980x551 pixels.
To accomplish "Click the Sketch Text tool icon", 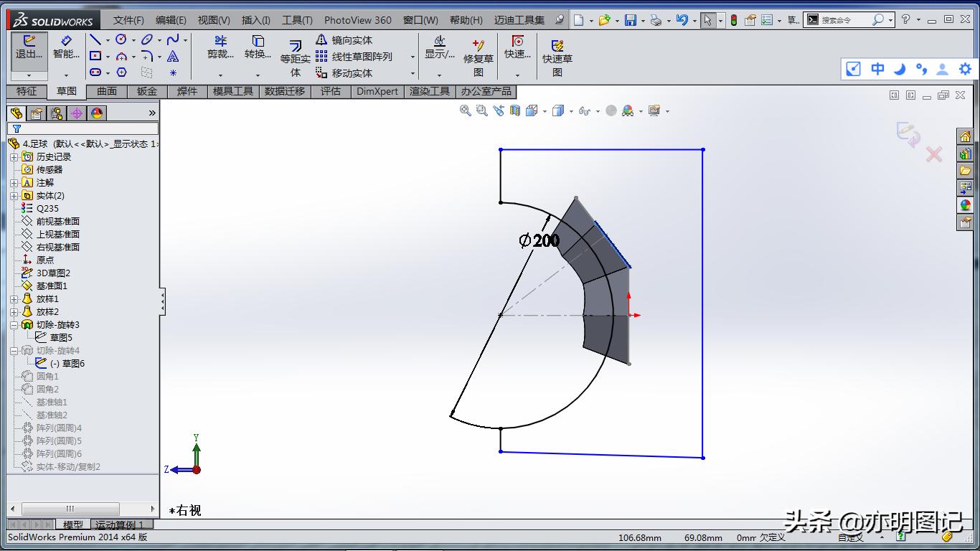I will click(x=173, y=57).
